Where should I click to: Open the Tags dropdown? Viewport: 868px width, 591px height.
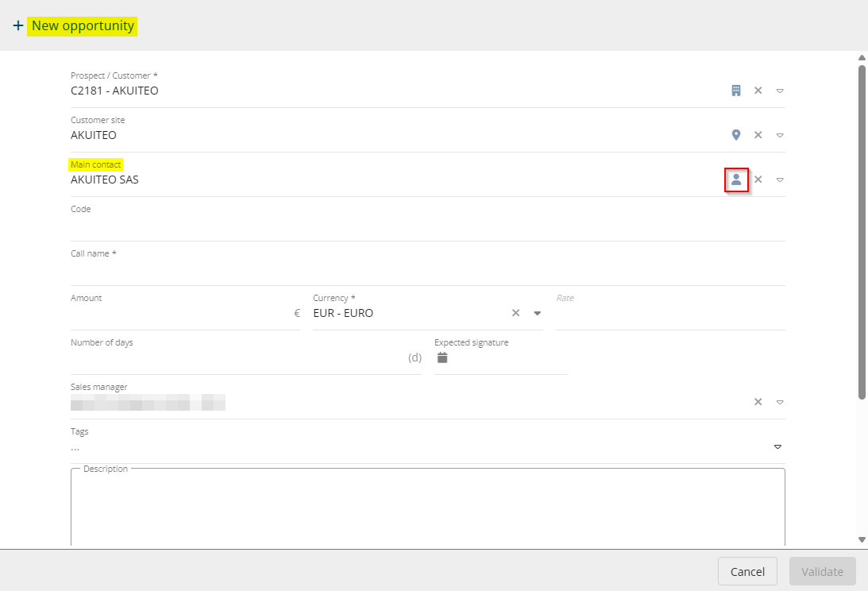pyautogui.click(x=777, y=446)
